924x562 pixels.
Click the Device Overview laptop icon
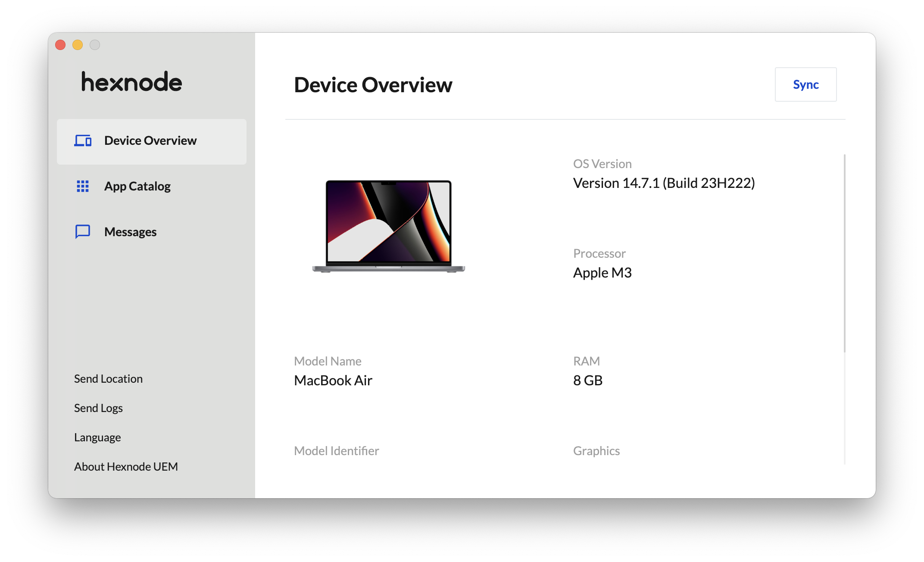(x=83, y=140)
